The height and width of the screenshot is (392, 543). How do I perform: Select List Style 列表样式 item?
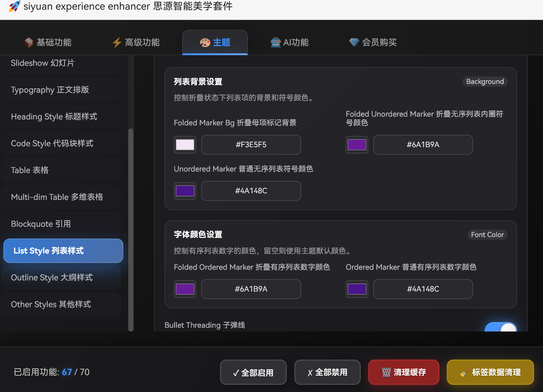pyautogui.click(x=63, y=251)
